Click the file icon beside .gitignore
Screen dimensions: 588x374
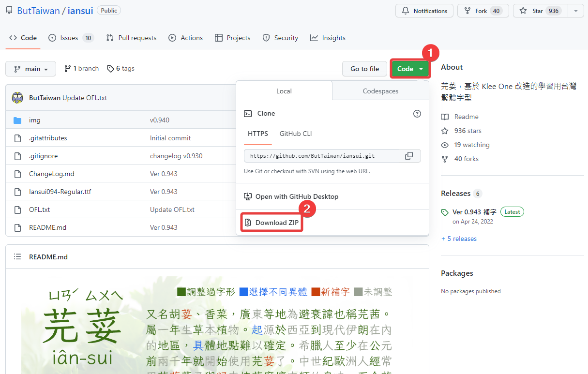pyautogui.click(x=17, y=156)
